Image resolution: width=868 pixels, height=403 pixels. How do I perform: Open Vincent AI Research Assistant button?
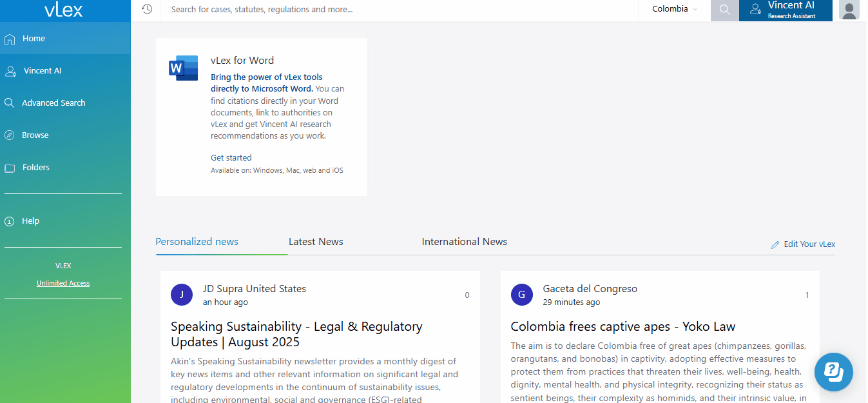click(785, 10)
